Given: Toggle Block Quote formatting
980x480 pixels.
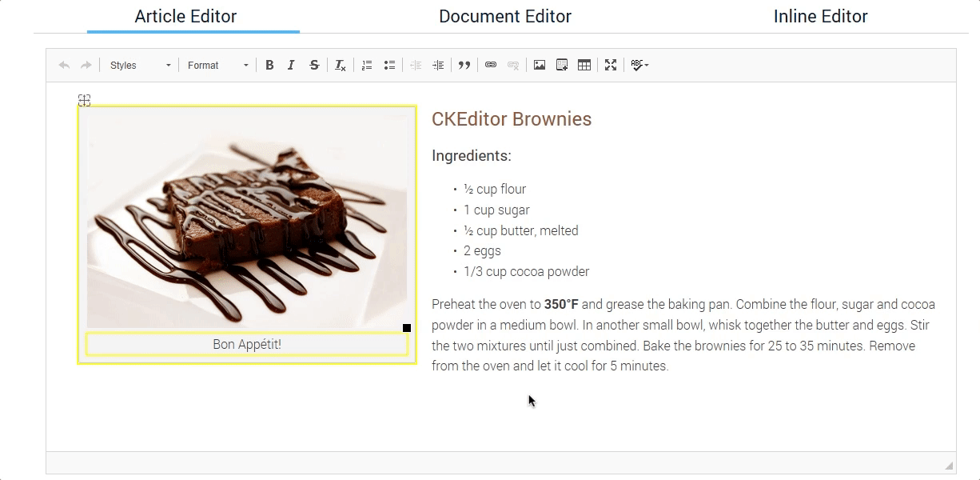Looking at the screenshot, I should pyautogui.click(x=464, y=66).
